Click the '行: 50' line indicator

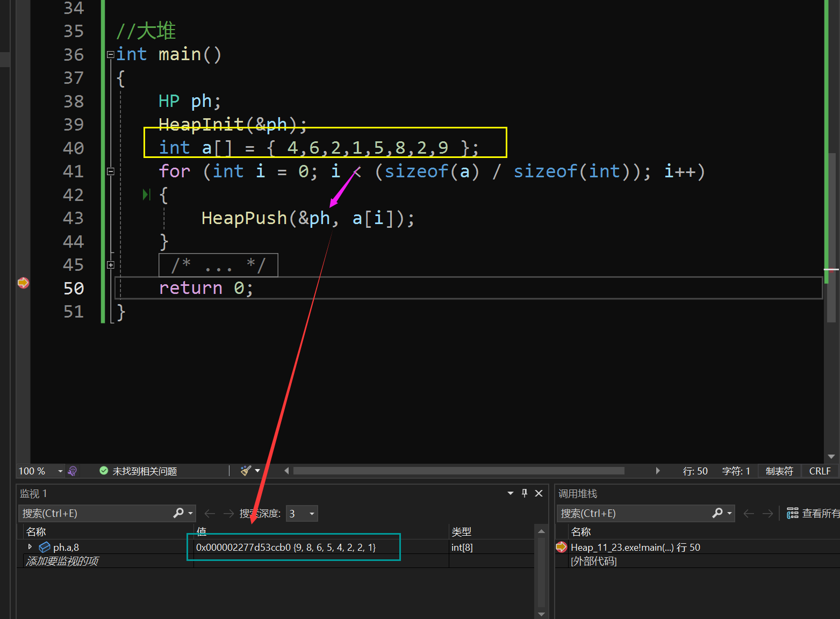[695, 471]
